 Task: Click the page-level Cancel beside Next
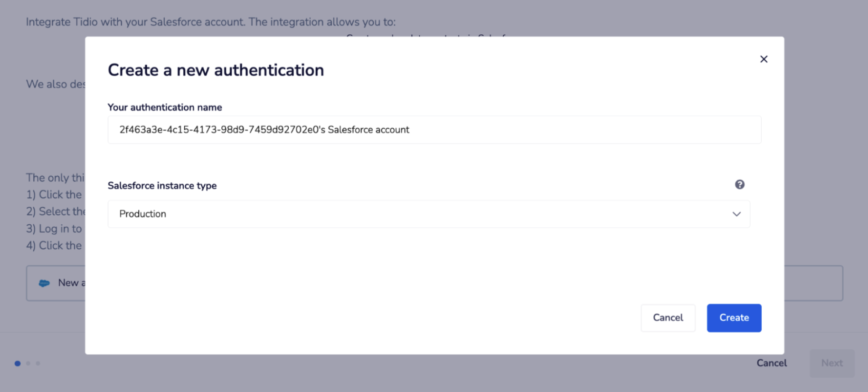[x=772, y=363]
